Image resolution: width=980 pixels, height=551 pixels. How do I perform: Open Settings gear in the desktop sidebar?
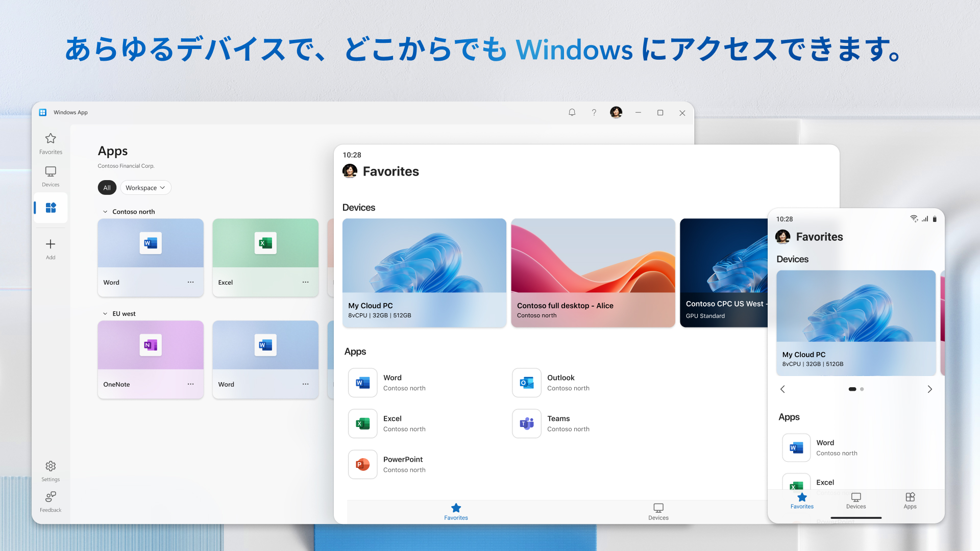tap(51, 471)
